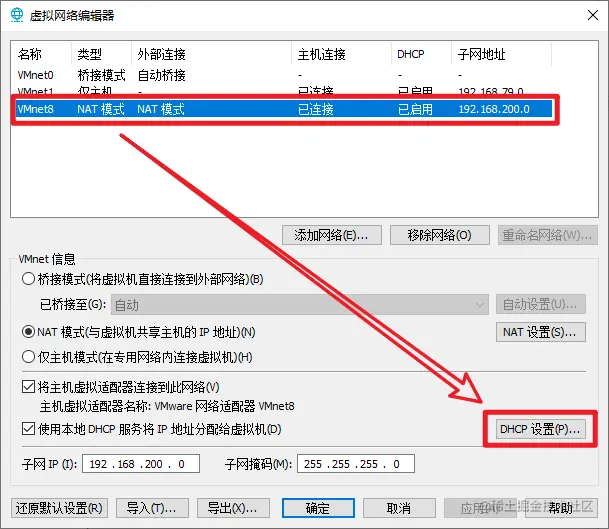
Task: Click the 名称 column header
Action: pyautogui.click(x=42, y=54)
